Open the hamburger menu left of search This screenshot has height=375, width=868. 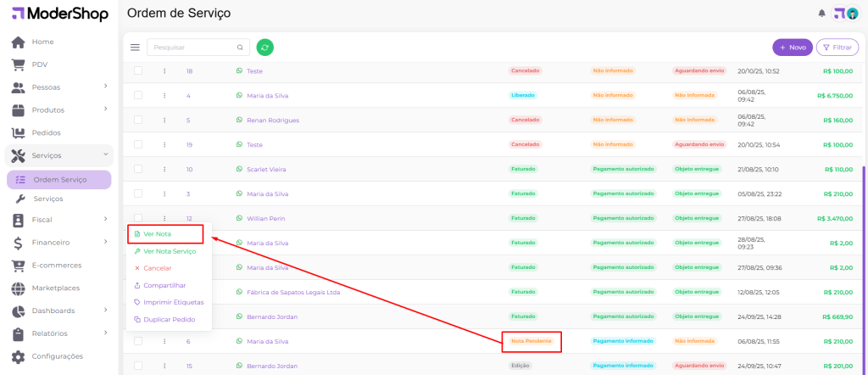135,48
